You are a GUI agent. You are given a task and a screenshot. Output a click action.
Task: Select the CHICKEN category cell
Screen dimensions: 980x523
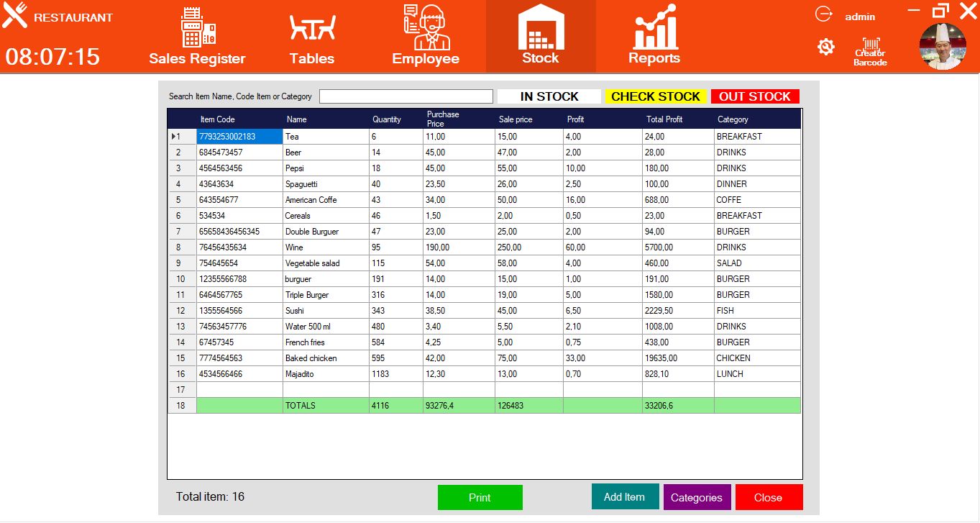(758, 358)
